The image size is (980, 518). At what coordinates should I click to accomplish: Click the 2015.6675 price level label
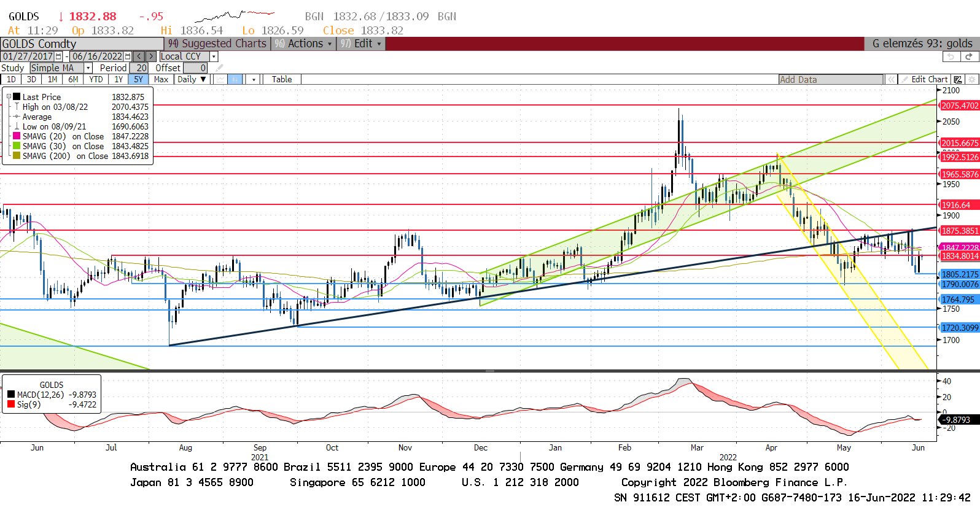click(x=960, y=143)
